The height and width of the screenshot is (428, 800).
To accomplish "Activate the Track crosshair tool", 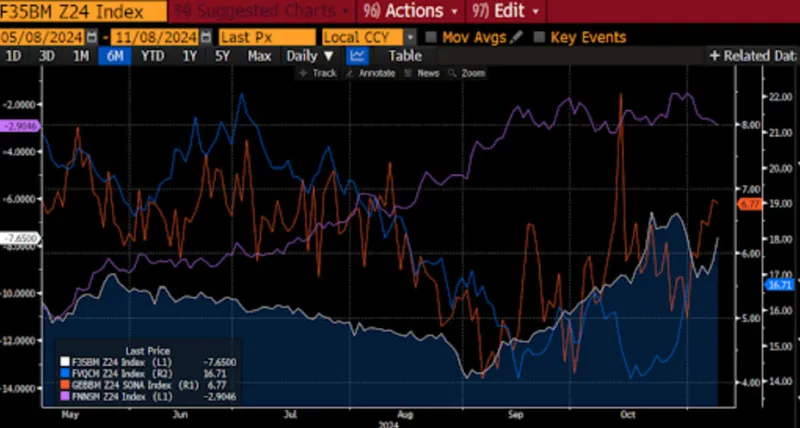I will (320, 73).
